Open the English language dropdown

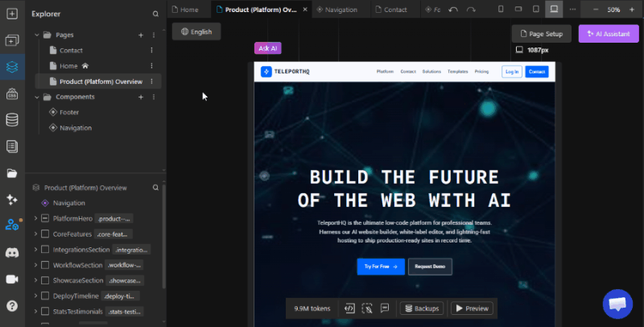196,31
